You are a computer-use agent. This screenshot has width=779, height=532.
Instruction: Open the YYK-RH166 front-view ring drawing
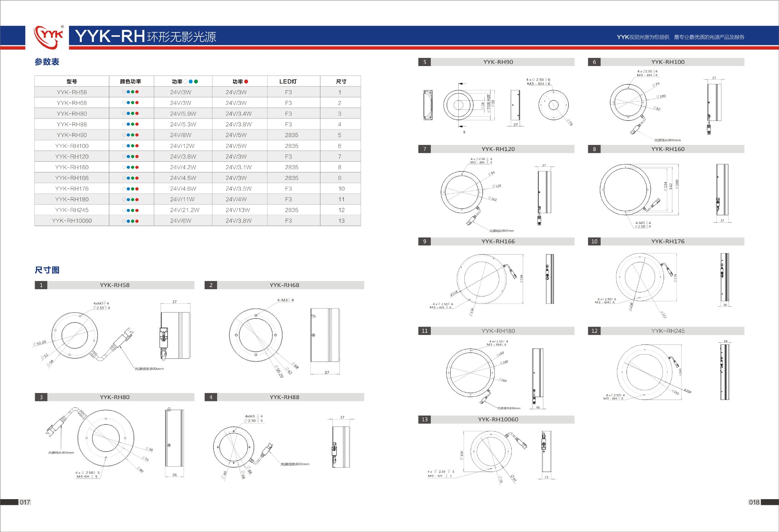pos(481,279)
